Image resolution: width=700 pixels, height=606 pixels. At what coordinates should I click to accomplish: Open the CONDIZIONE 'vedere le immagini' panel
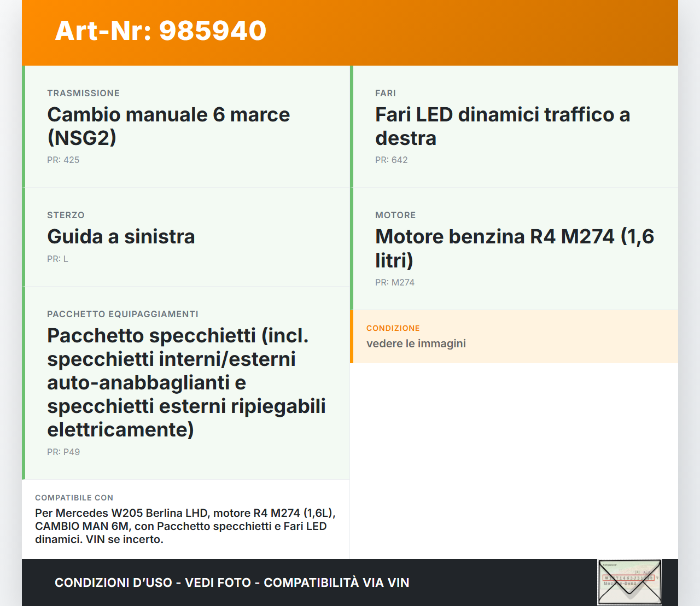pyautogui.click(x=416, y=343)
